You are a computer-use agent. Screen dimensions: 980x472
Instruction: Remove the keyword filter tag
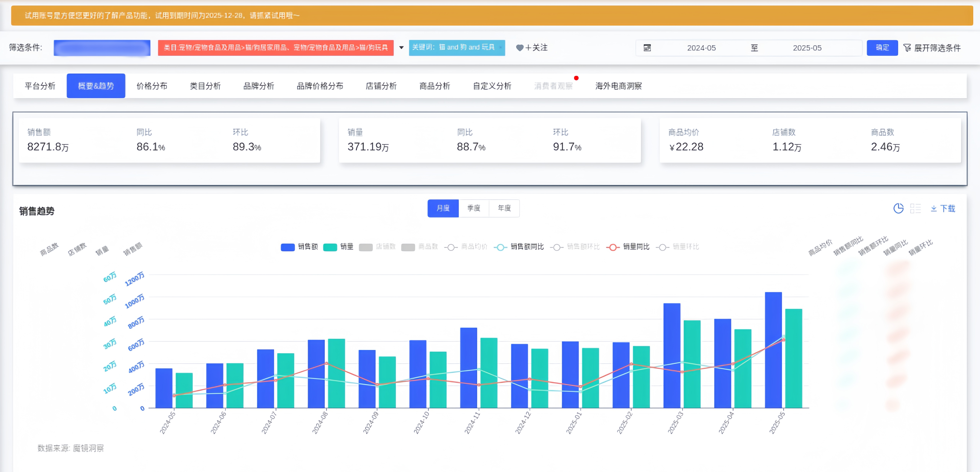[501, 48]
